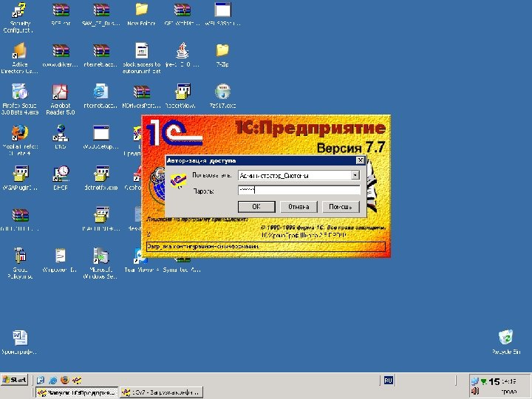Click the green shield tray icon
Image resolution: width=532 pixels, height=399 pixels.
tap(484, 382)
